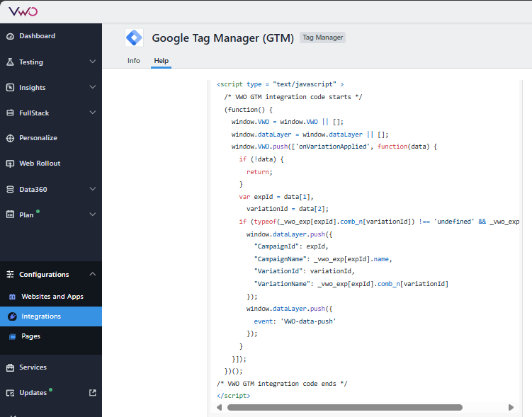532x417 pixels.
Task: Go to Websites and Apps
Action: pyautogui.click(x=51, y=297)
